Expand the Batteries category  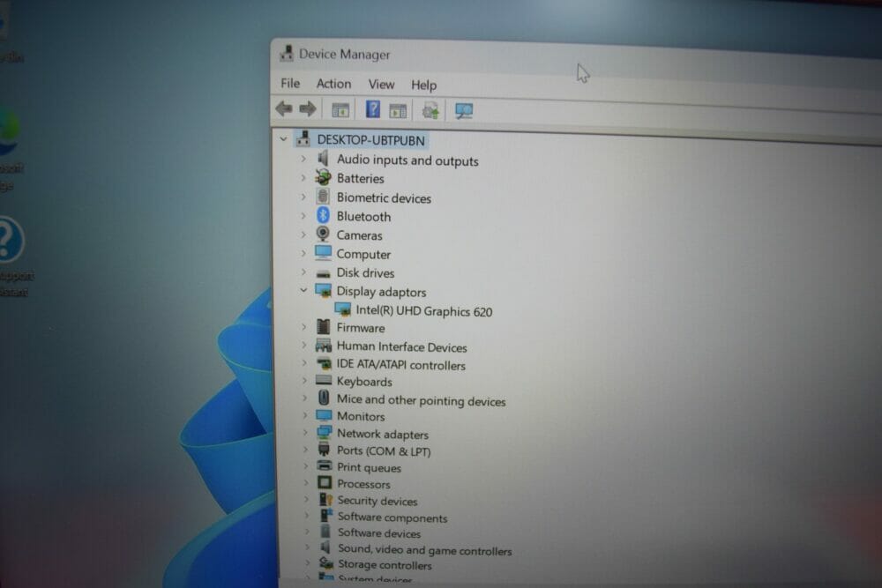click(303, 178)
